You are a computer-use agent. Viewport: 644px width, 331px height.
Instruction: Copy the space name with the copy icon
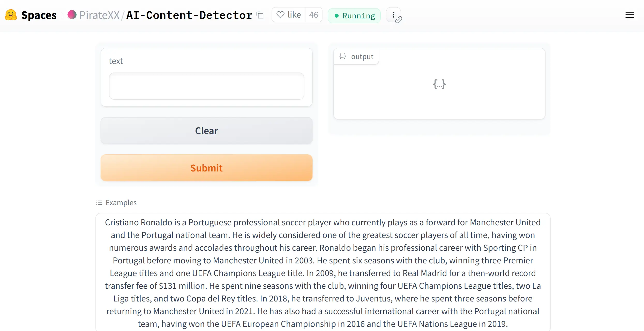260,15
